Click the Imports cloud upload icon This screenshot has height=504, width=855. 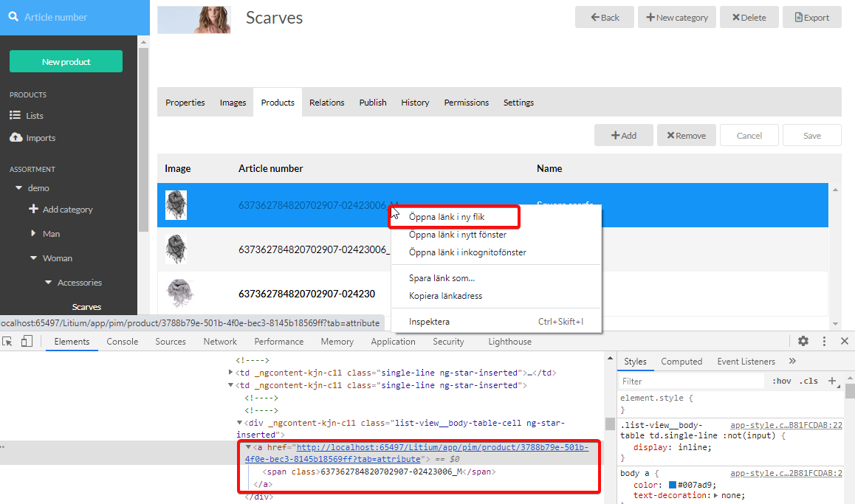tap(16, 138)
